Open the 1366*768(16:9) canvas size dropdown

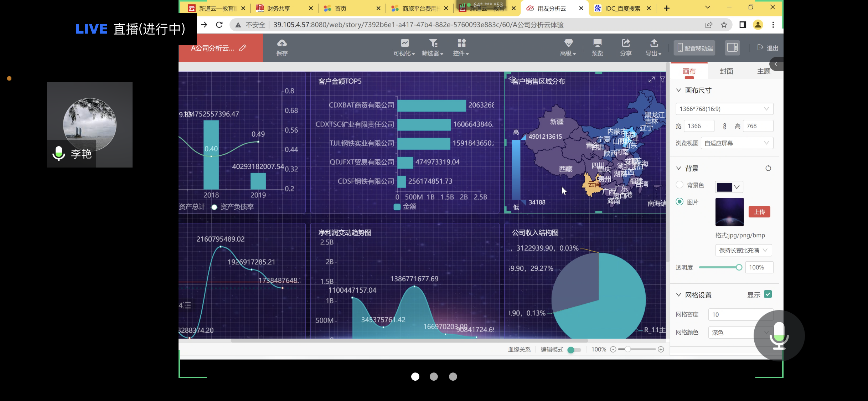[724, 109]
